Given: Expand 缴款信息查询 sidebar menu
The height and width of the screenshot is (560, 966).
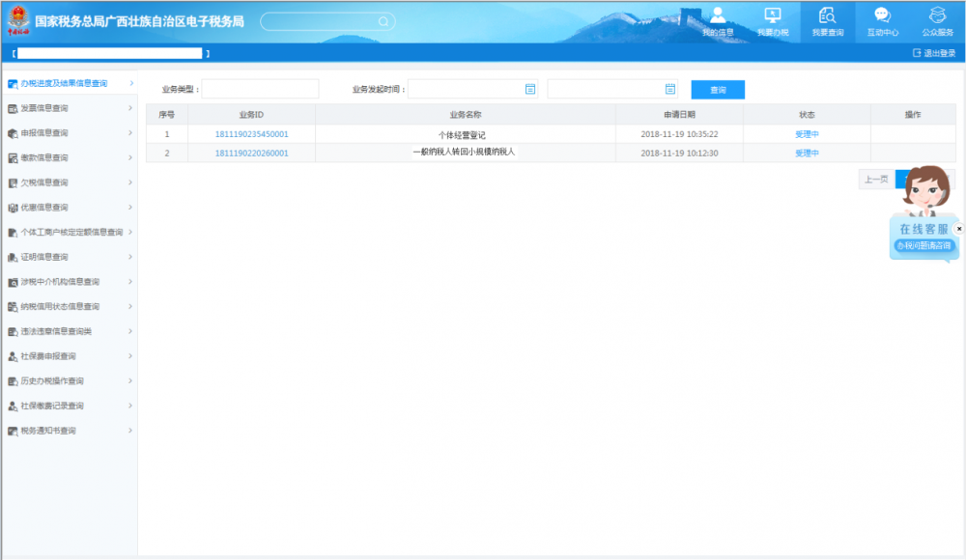Looking at the screenshot, I should click(68, 157).
